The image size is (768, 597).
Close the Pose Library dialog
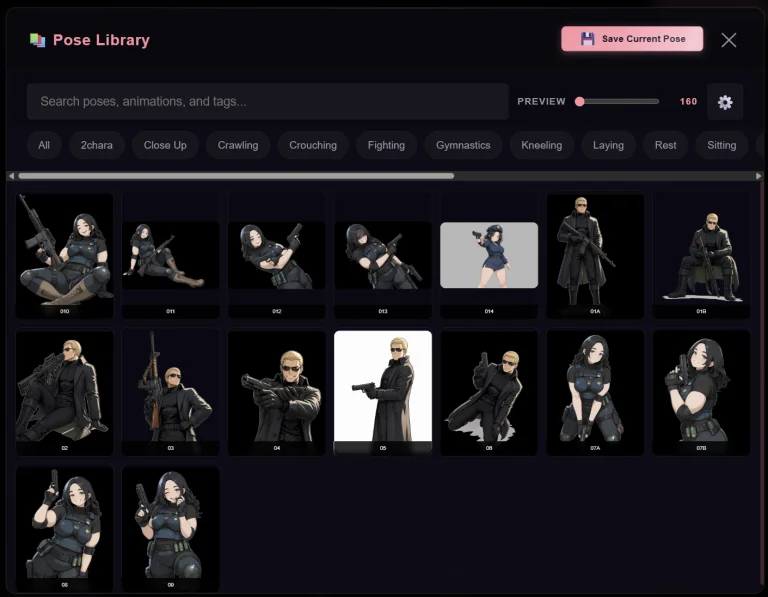click(x=728, y=40)
